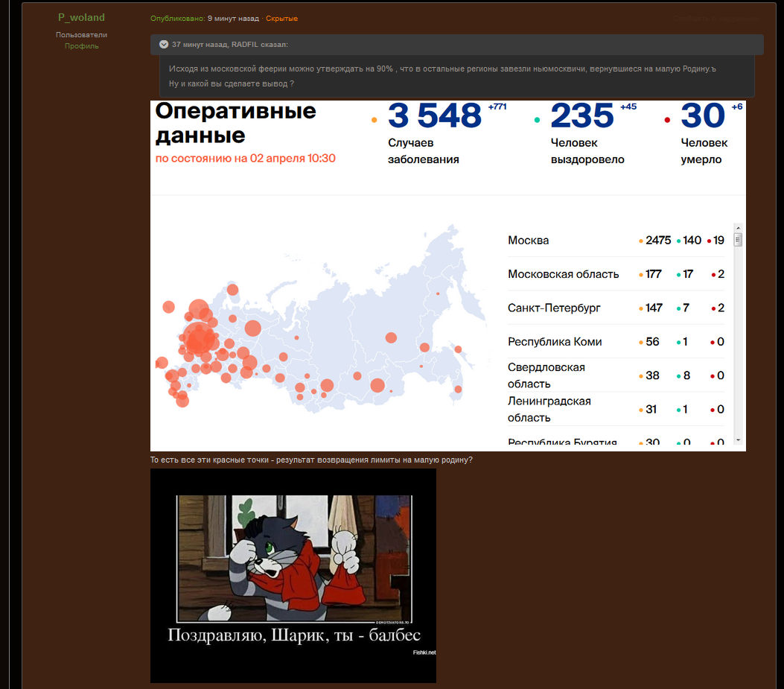Screen dimensions: 784x689
Task: Select the Санкт-Петербург row
Action: coord(616,308)
